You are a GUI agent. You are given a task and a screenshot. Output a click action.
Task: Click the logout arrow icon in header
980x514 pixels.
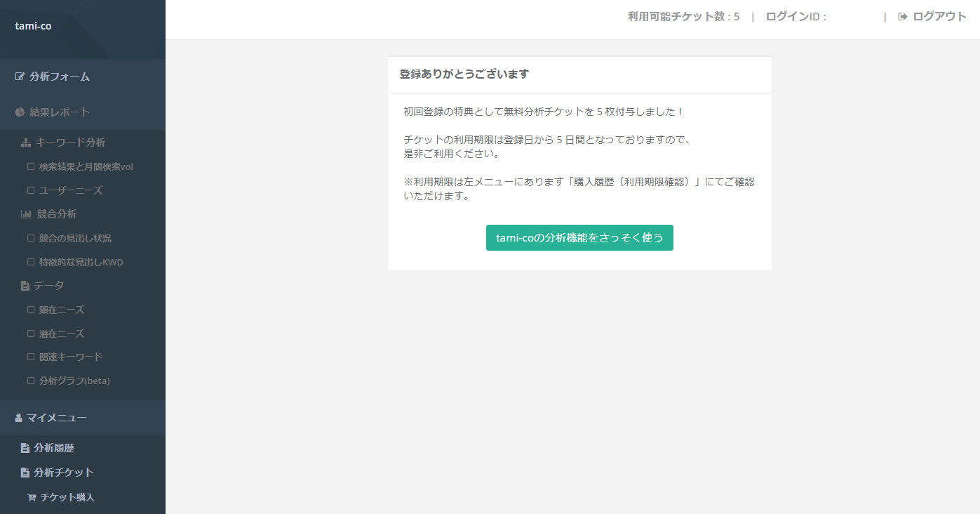click(x=903, y=17)
